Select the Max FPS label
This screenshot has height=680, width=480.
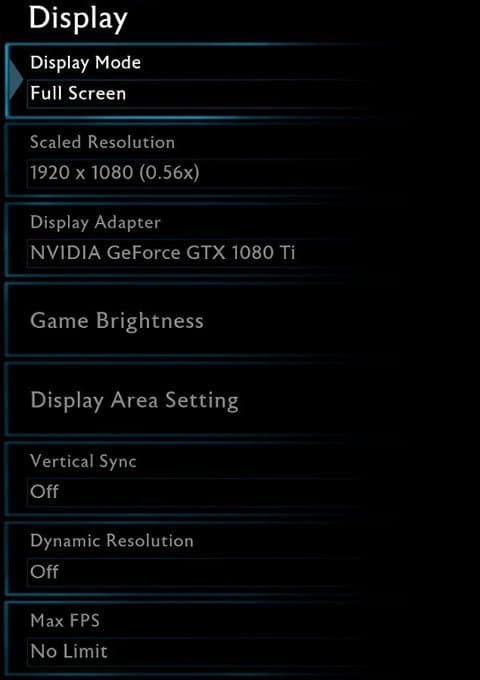click(65, 621)
